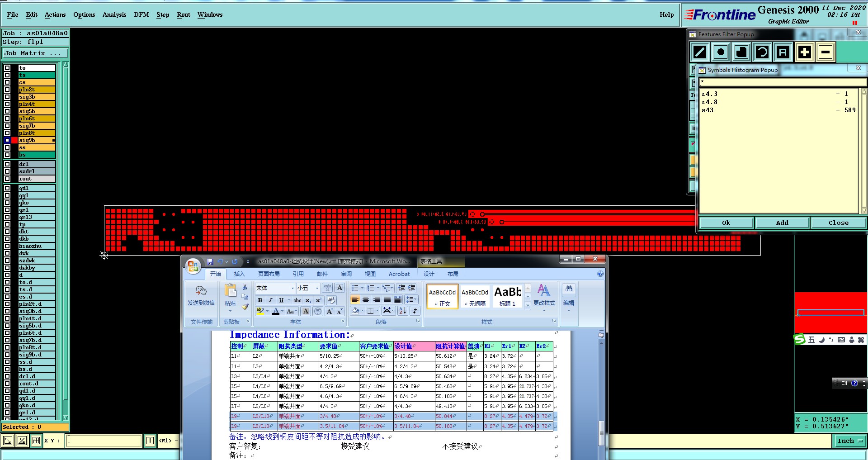Open the Genesis Analysis menu
Image resolution: width=868 pixels, height=460 pixels.
point(114,14)
